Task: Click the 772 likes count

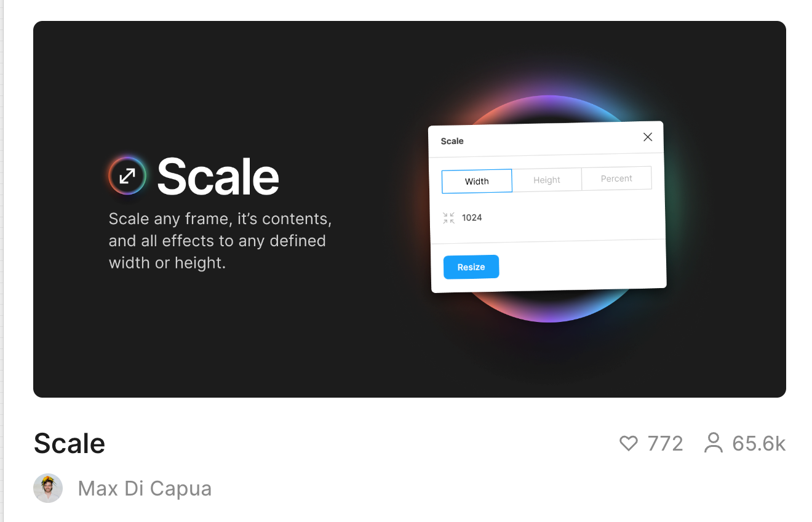Action: pos(666,443)
